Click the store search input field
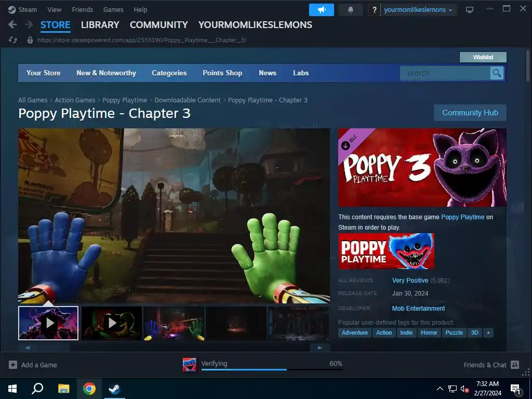Screen dimensions: 532x399 click(445, 73)
